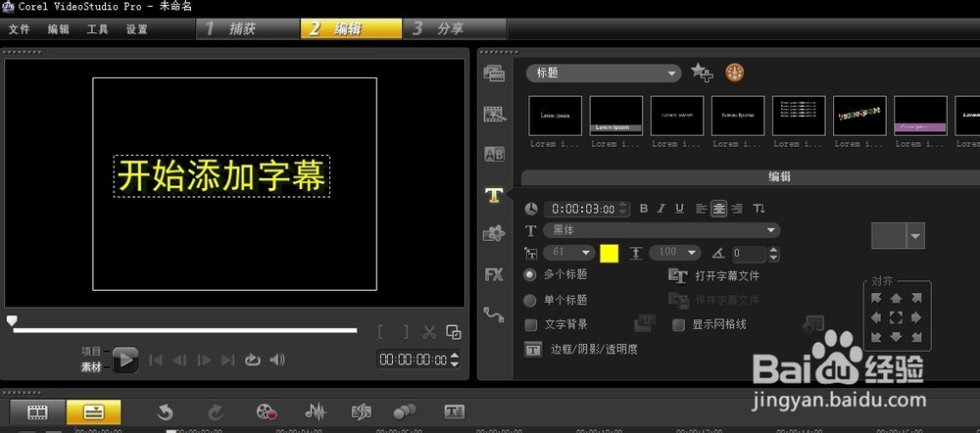Click the preview scrubber handle
Screen dimensions: 980x433
pyautogui.click(x=11, y=320)
